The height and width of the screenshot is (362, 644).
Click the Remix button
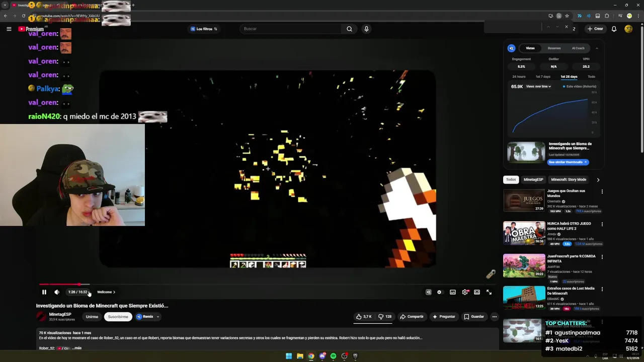[145, 317]
